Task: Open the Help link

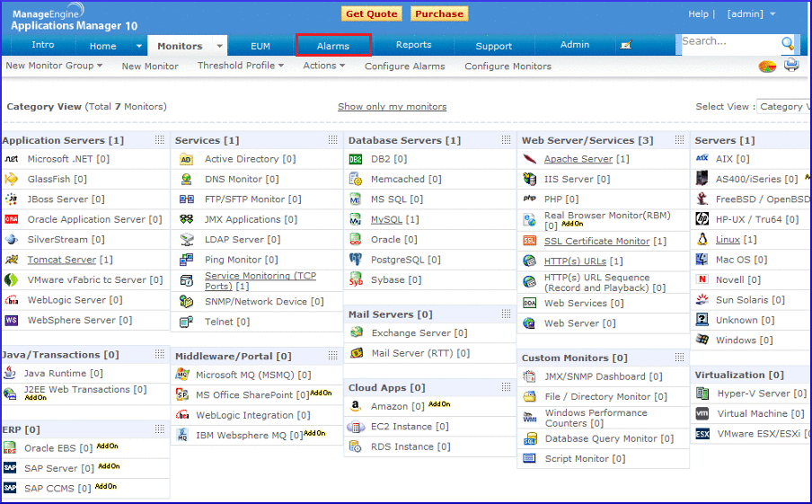Action: [698, 14]
